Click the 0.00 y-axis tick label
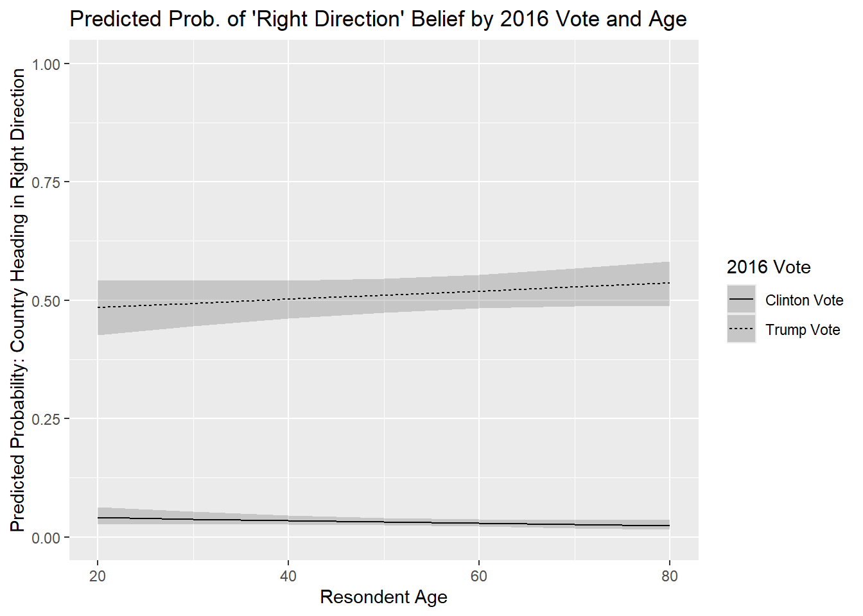Screen dimensions: 863x616 pos(46,538)
